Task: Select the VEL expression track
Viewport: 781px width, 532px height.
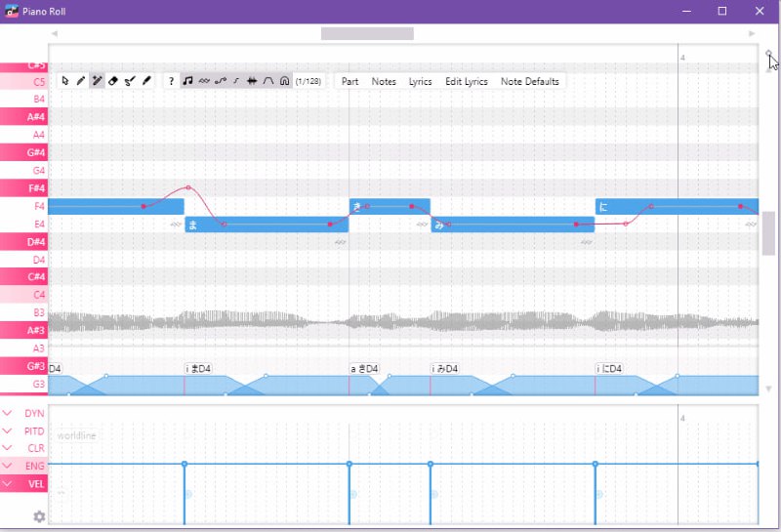Action: pyautogui.click(x=33, y=484)
